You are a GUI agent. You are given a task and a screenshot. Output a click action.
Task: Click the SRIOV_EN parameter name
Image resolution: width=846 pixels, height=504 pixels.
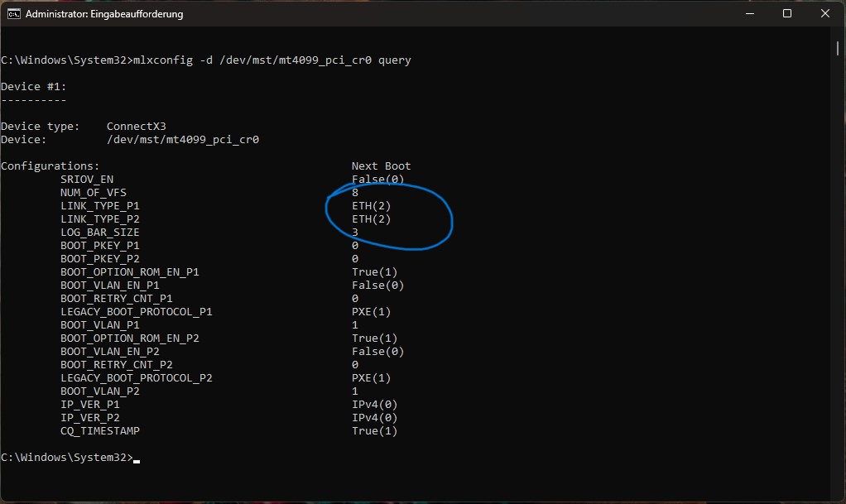87,179
